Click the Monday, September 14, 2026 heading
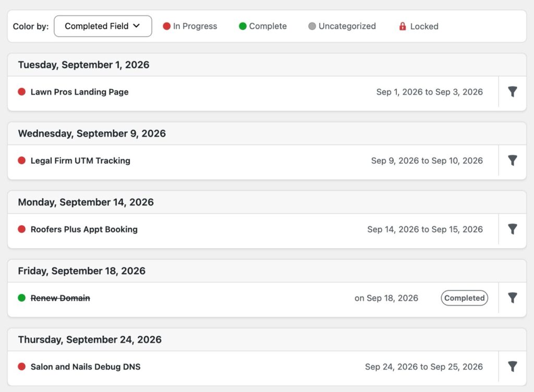Screen dimensions: 534x392 pyautogui.click(x=86, y=202)
